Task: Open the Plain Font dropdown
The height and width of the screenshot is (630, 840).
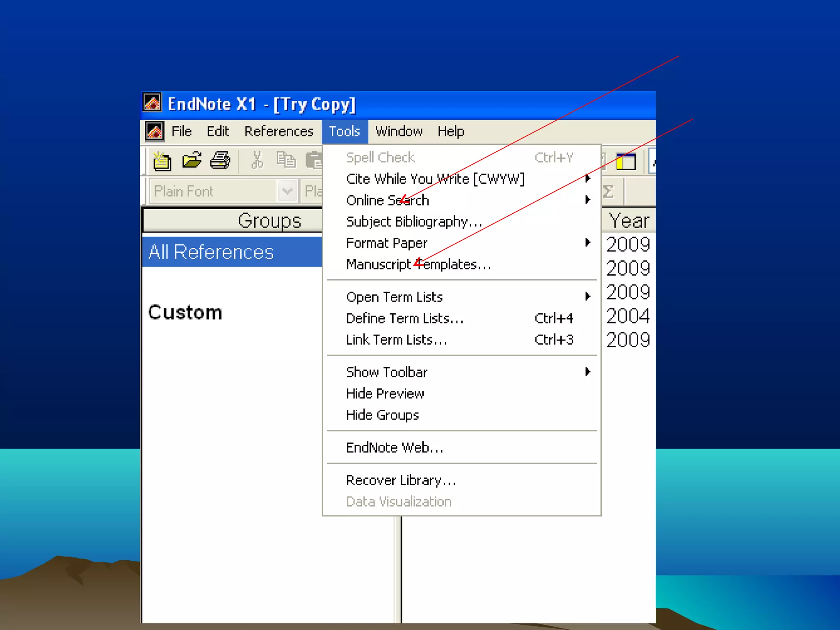Action: pyautogui.click(x=287, y=191)
